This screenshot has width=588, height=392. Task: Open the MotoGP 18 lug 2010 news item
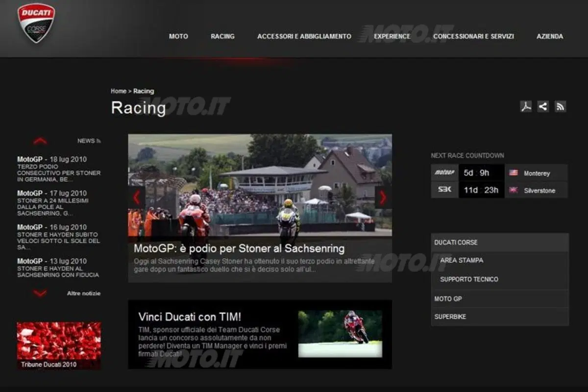click(59, 169)
